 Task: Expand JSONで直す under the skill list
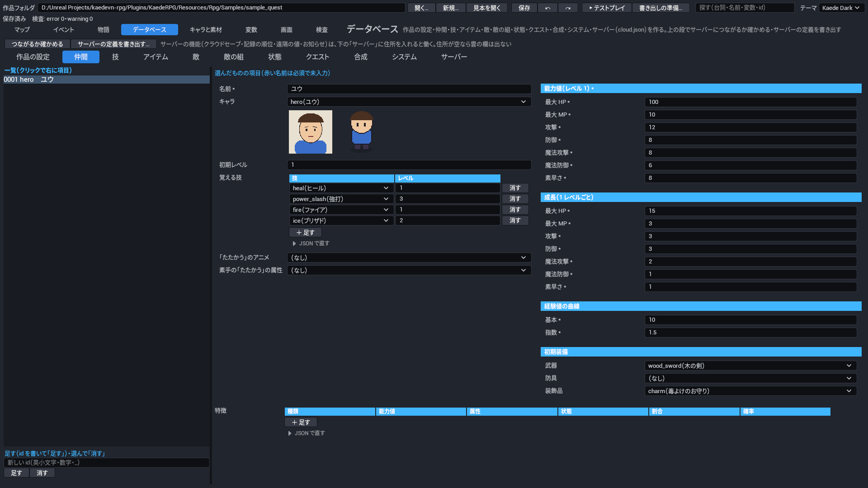point(311,244)
